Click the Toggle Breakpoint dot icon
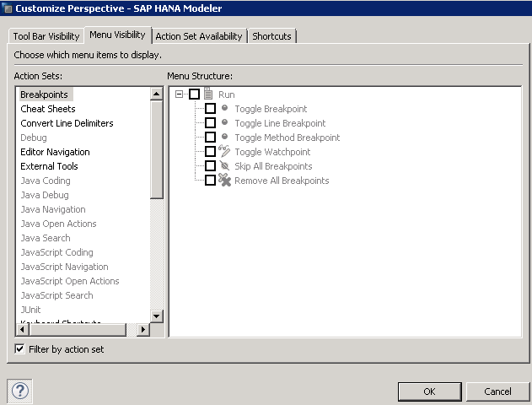532x405 pixels. pos(225,109)
